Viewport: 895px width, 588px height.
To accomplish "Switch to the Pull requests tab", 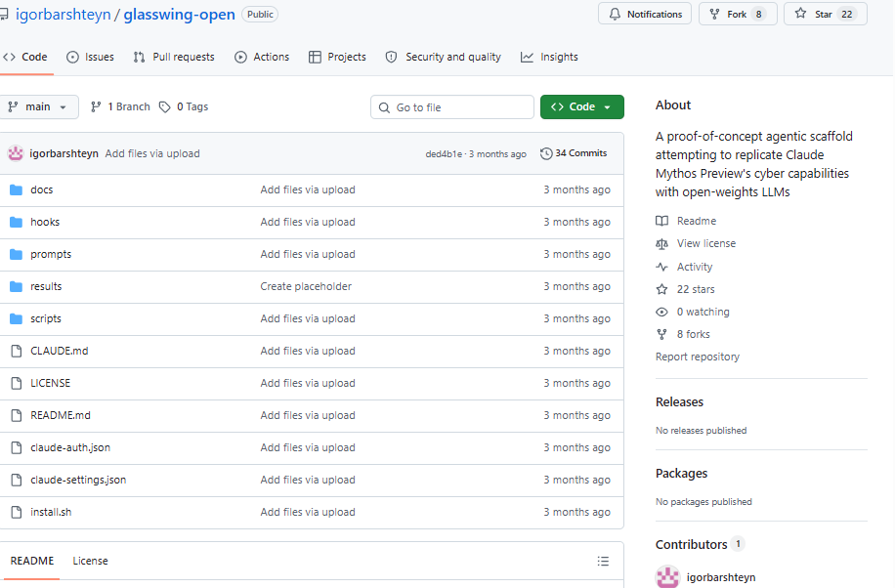I will (174, 57).
